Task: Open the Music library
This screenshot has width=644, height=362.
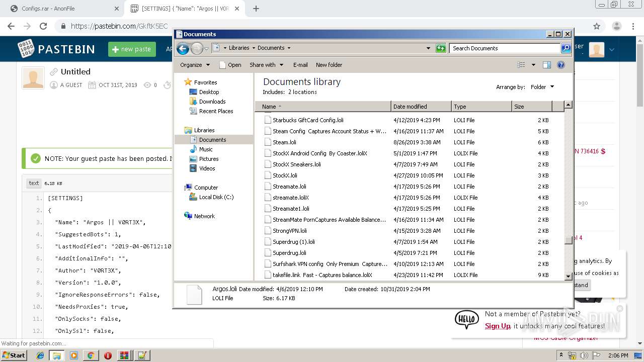Action: point(206,149)
